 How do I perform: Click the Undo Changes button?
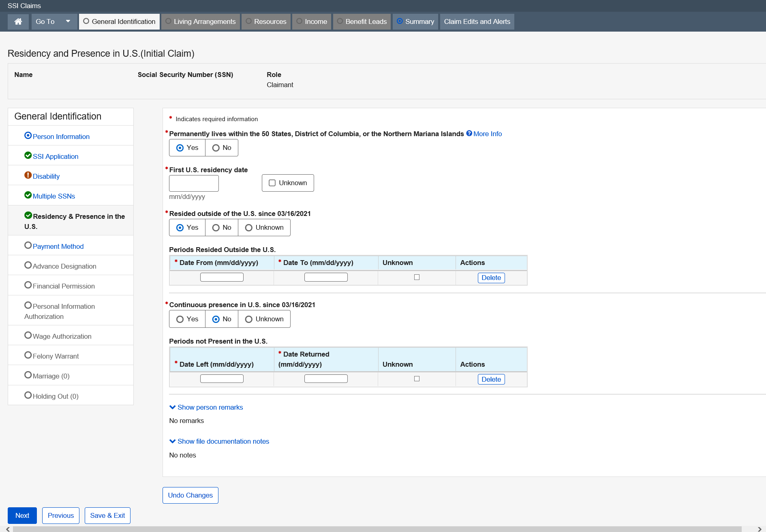[x=190, y=495]
